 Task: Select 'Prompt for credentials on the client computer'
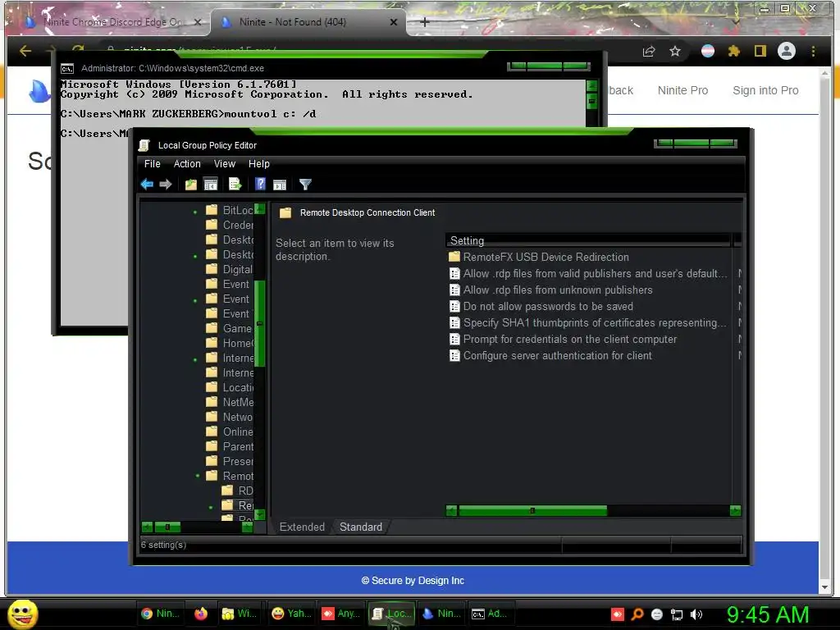[x=563, y=339]
